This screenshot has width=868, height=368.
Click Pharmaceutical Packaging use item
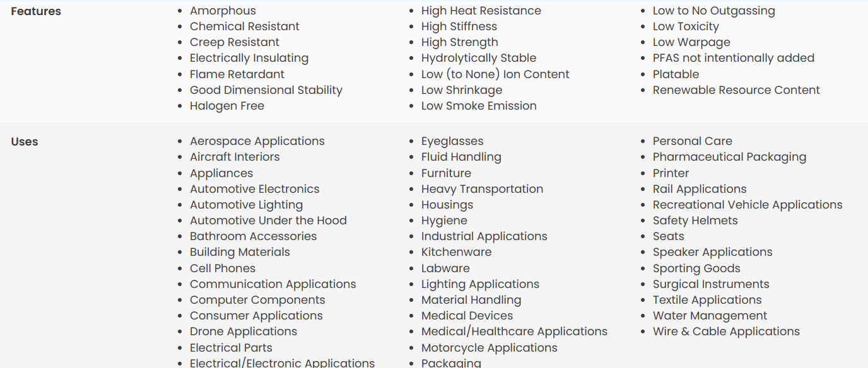729,157
